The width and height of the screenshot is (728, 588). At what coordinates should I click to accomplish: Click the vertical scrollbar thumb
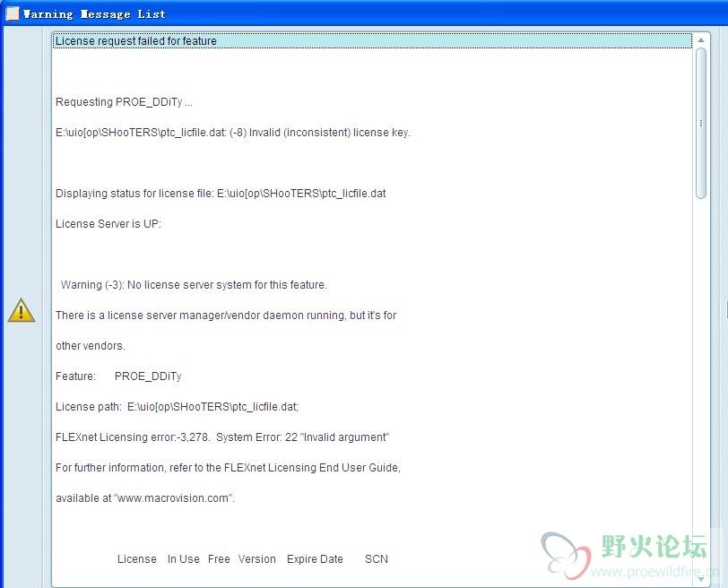point(701,124)
